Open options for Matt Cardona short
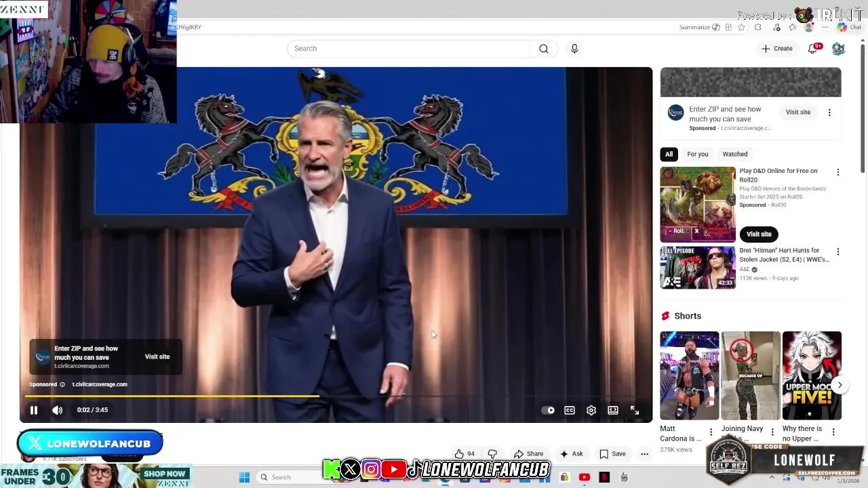Image resolution: width=868 pixels, height=488 pixels. 711,432
